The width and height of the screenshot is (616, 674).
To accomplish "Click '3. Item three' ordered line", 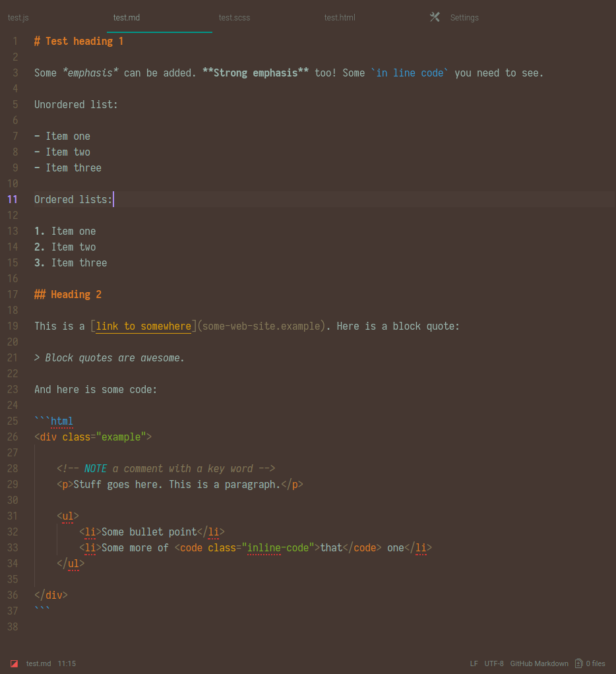I will click(x=71, y=263).
